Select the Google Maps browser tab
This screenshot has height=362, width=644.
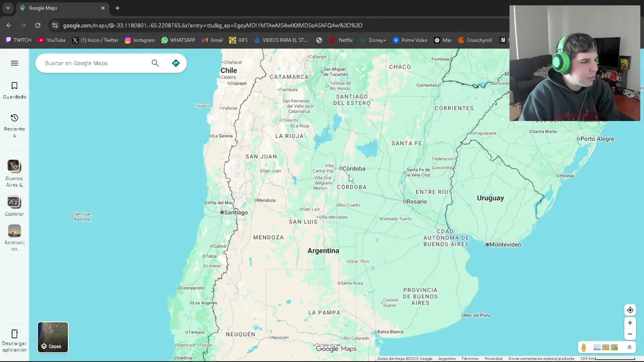point(62,8)
